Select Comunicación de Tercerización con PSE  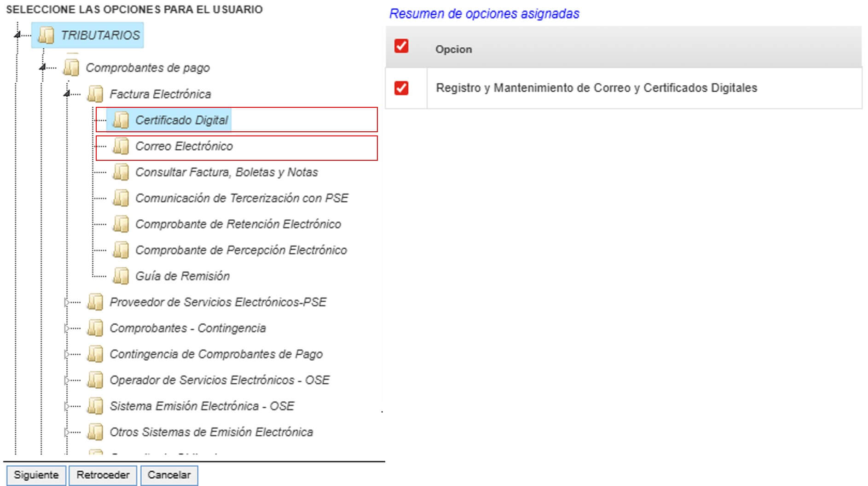tap(242, 198)
